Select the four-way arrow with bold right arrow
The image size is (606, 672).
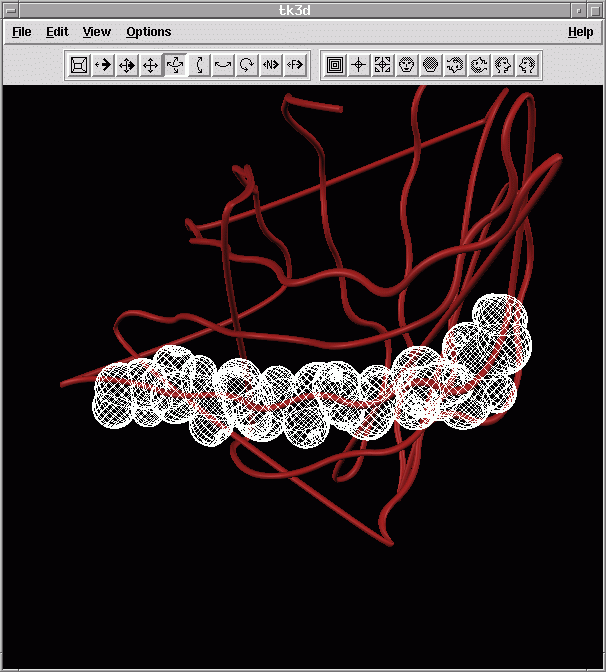coord(127,65)
